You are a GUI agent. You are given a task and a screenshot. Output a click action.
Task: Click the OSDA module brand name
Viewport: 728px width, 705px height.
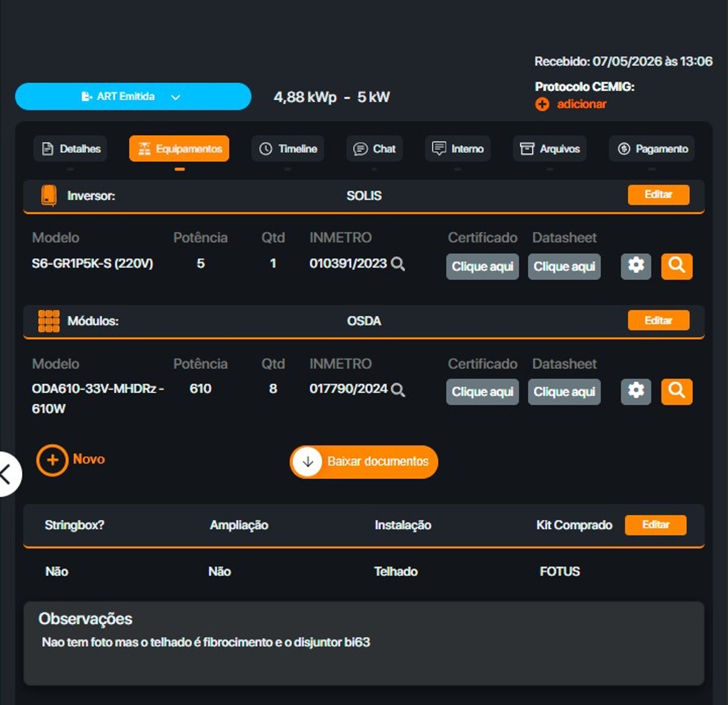(364, 321)
